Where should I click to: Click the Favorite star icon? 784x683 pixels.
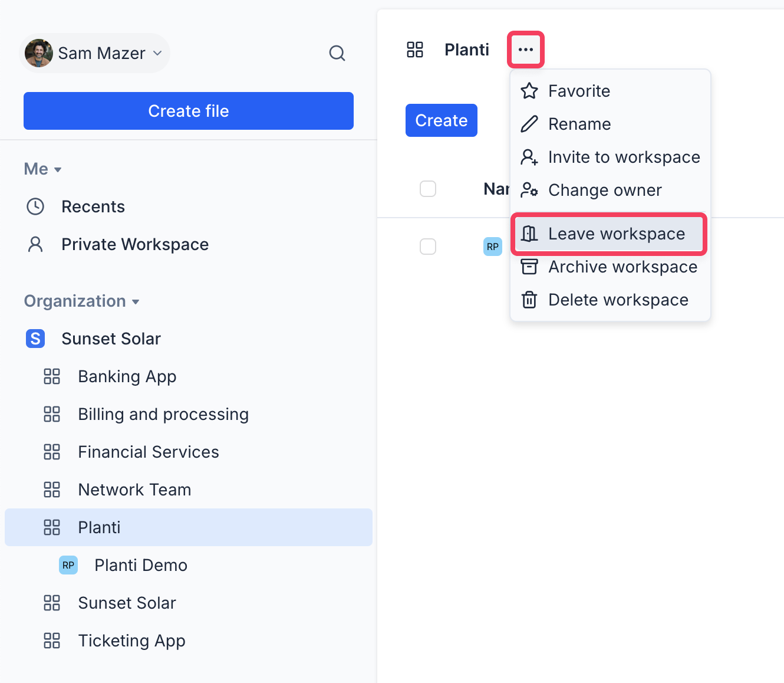coord(529,91)
